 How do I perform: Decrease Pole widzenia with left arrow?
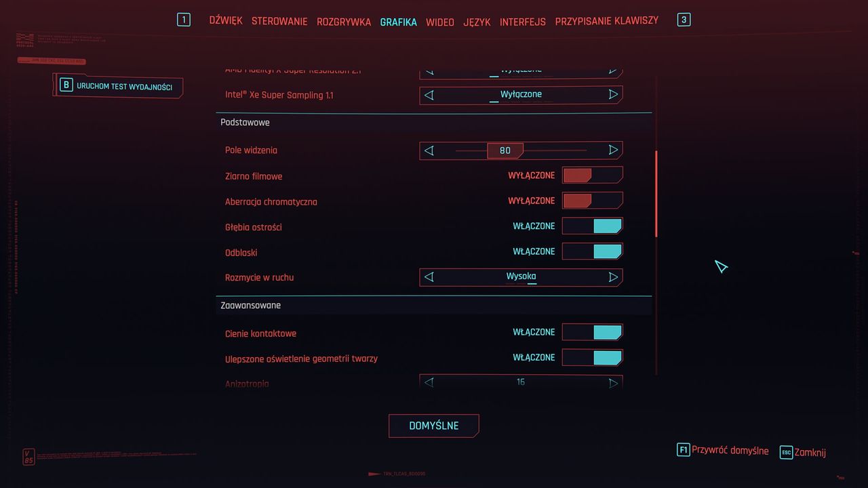[429, 150]
